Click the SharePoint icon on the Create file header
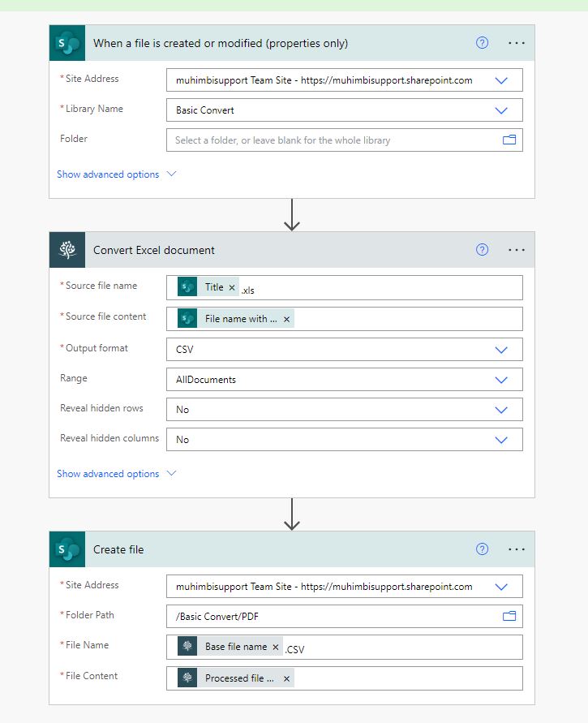The height and width of the screenshot is (723, 588). [x=67, y=549]
